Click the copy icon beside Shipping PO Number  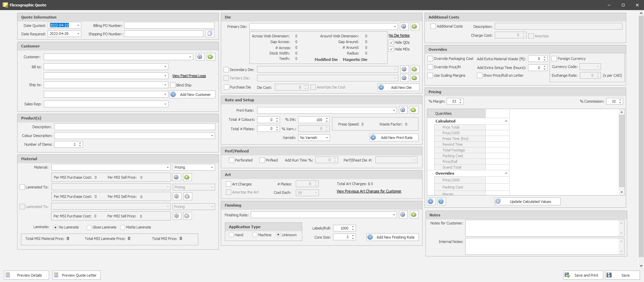pyautogui.click(x=210, y=34)
